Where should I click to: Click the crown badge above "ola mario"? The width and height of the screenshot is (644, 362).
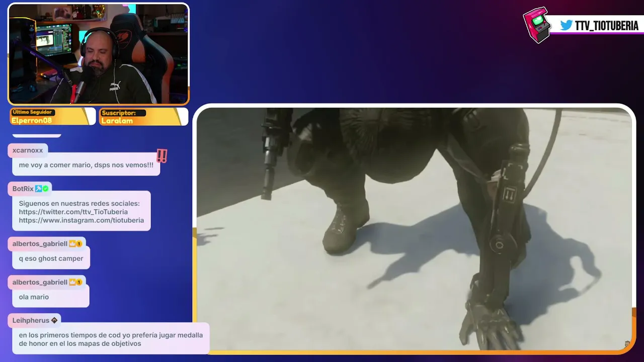point(72,283)
